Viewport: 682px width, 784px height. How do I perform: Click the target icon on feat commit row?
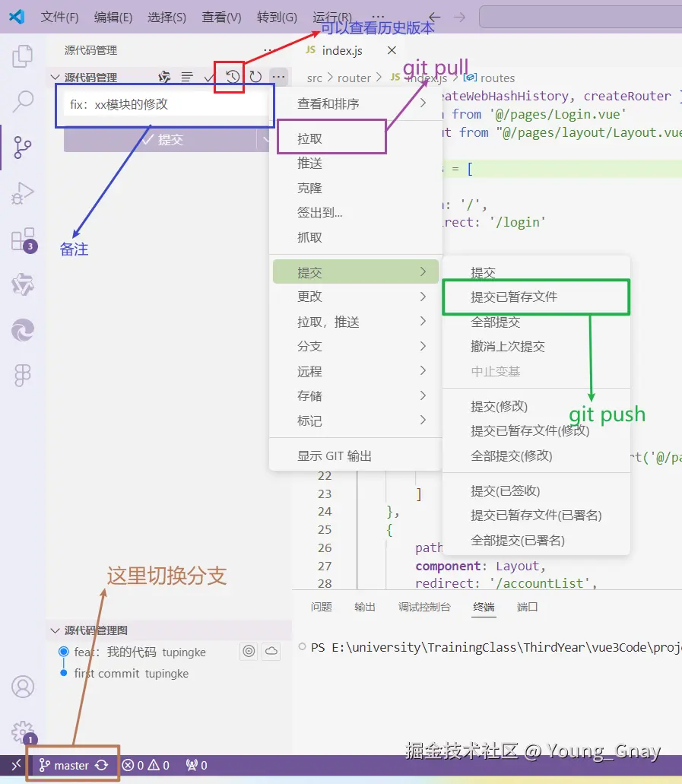point(249,651)
